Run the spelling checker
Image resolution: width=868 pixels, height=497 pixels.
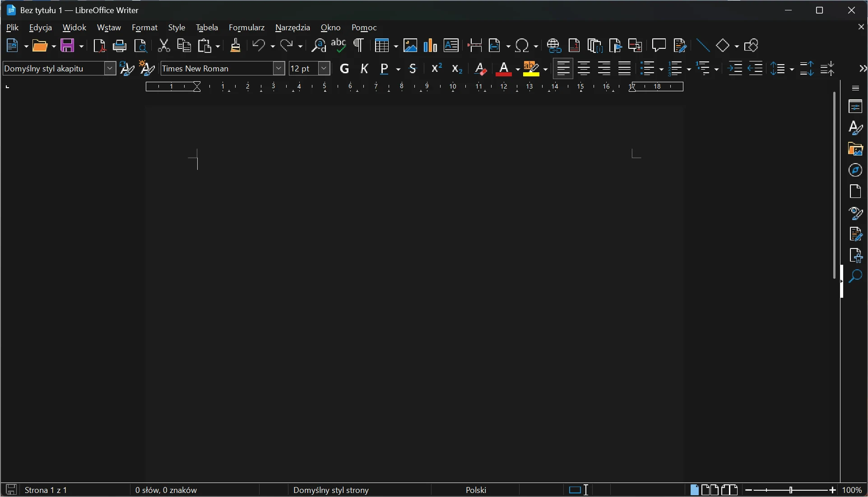click(x=339, y=46)
